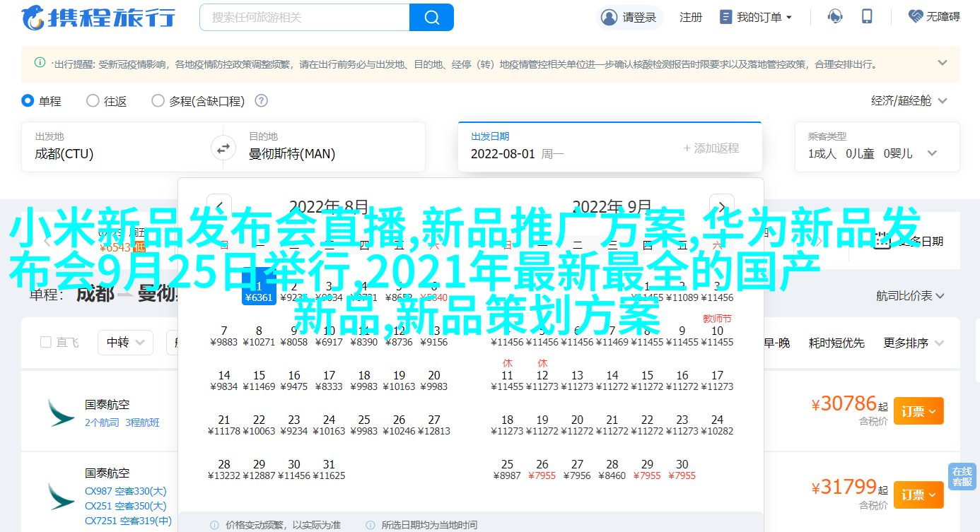Click the 无障碍 accessibility icon
The height and width of the screenshot is (532, 980).
(916, 17)
